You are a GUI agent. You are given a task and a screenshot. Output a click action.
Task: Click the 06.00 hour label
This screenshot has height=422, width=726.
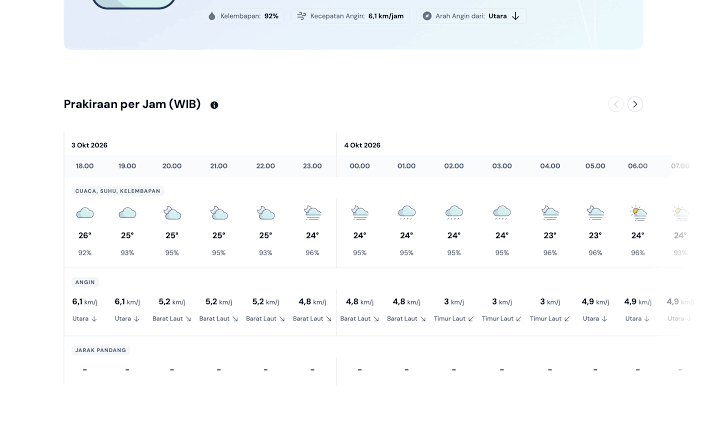638,166
